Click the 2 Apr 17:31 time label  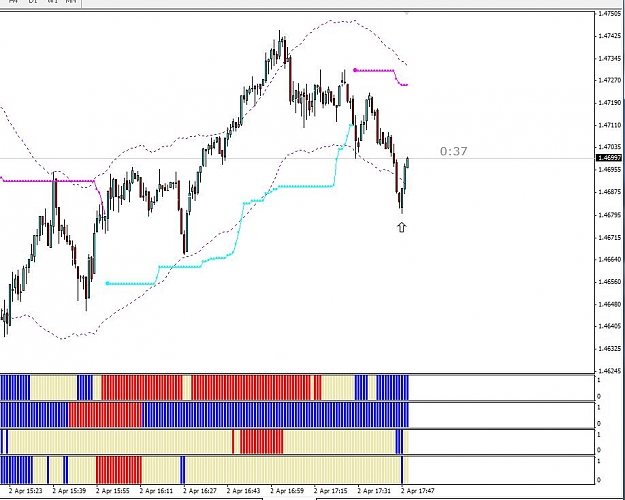click(374, 491)
